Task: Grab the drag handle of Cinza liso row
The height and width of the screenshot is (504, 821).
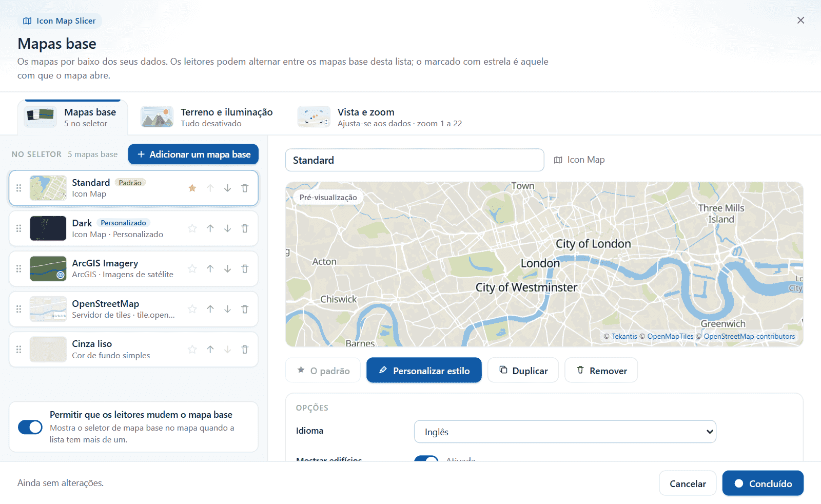Action: coord(19,350)
